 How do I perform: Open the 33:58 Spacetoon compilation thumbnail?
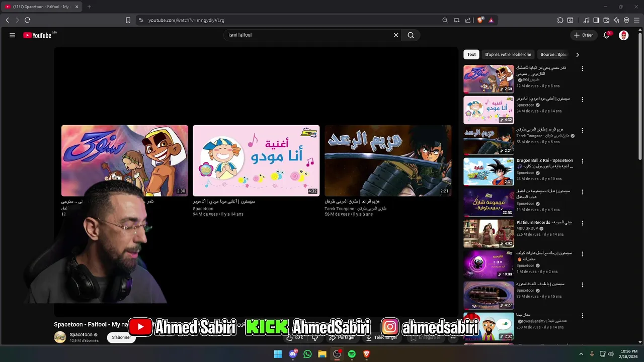click(489, 203)
